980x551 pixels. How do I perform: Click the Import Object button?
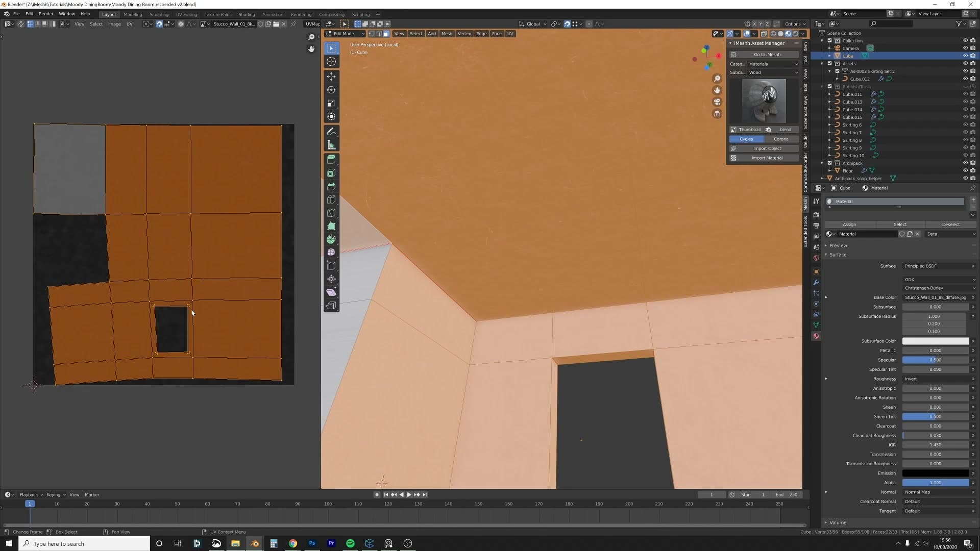764,148
